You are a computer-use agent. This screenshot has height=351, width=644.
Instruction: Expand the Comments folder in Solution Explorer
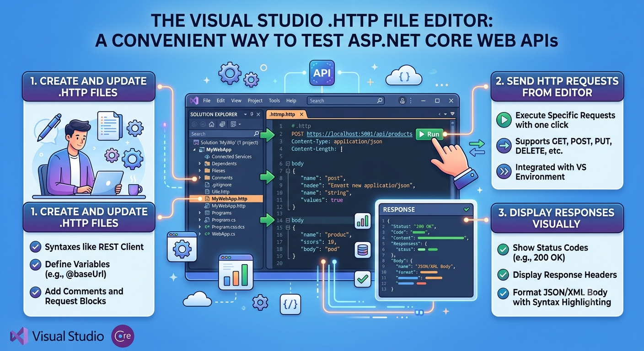200,178
